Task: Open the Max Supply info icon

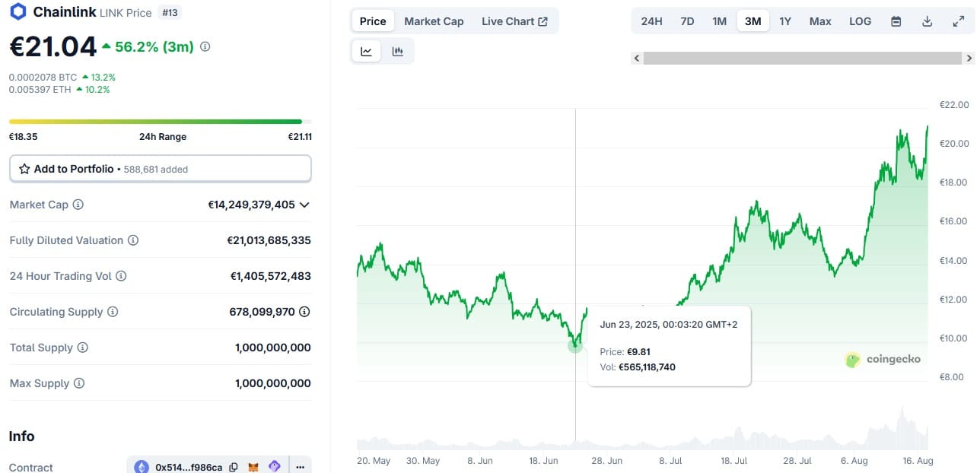Action: click(79, 383)
